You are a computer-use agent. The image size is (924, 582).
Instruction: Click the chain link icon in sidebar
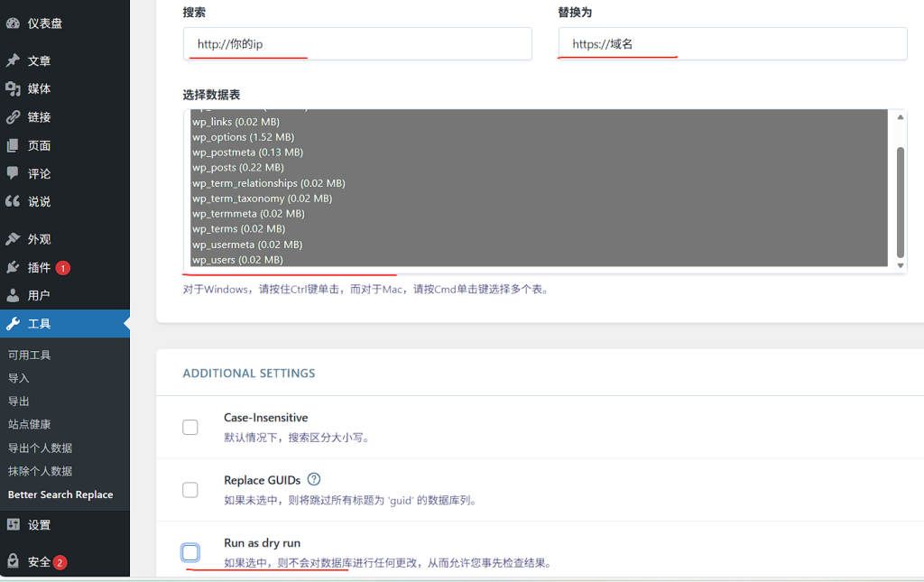coord(13,117)
